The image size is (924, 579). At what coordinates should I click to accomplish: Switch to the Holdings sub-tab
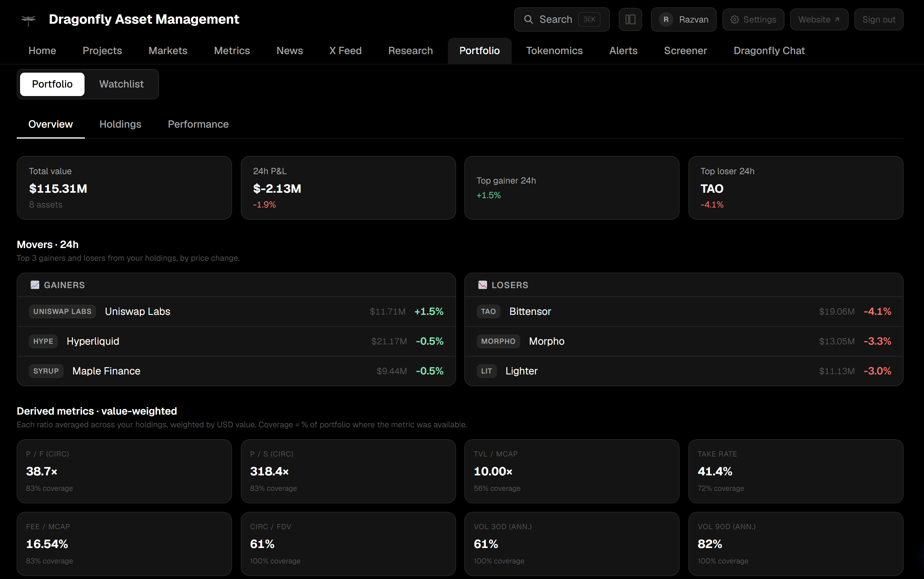tap(120, 124)
